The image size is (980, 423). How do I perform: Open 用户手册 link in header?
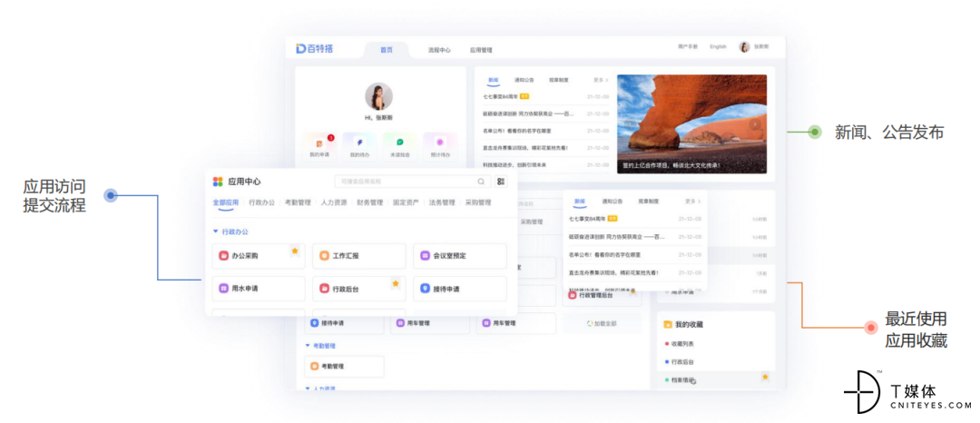(688, 47)
